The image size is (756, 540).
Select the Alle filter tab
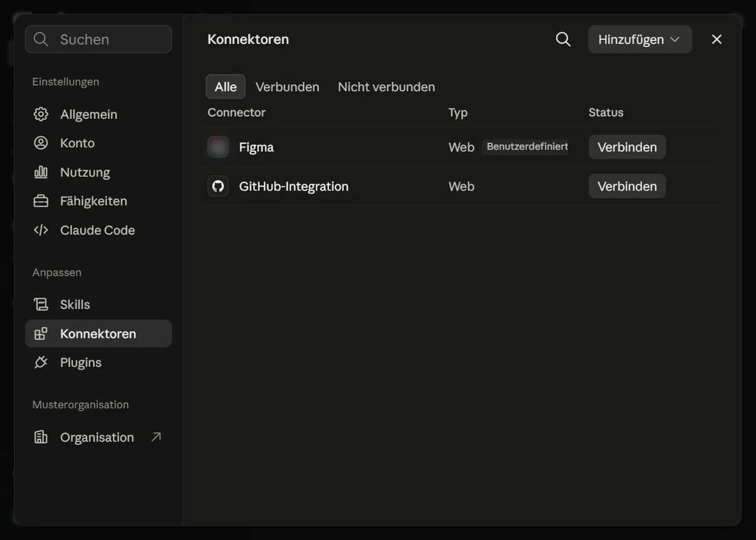click(225, 87)
